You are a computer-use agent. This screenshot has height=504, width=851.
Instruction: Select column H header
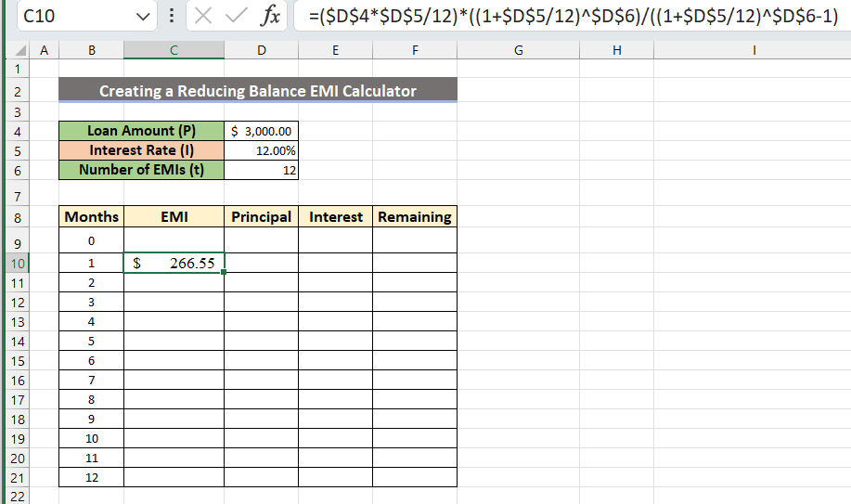coord(616,50)
